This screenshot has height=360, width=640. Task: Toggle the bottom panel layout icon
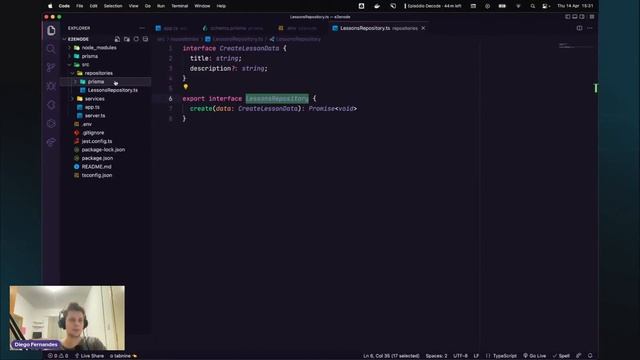click(x=575, y=17)
